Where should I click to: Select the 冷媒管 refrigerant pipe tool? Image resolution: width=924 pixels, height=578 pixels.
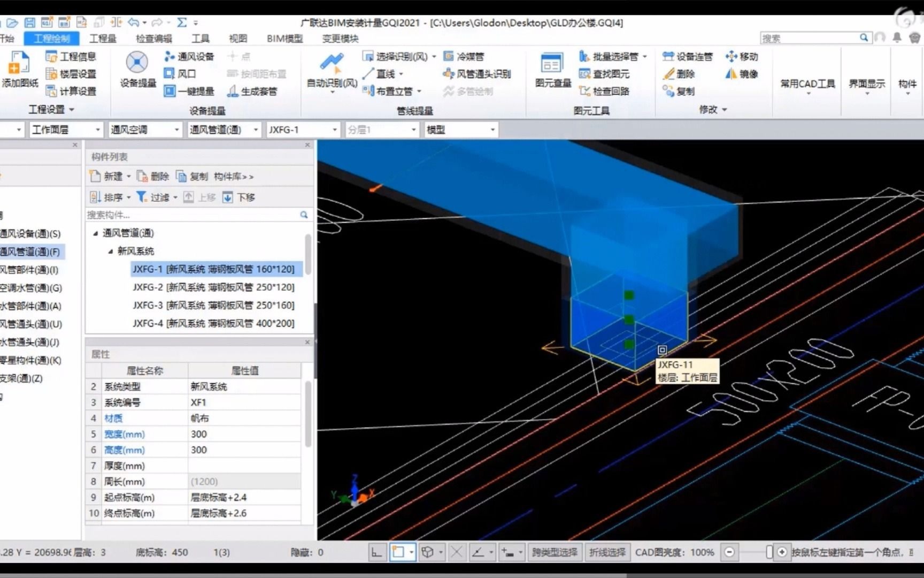click(464, 57)
